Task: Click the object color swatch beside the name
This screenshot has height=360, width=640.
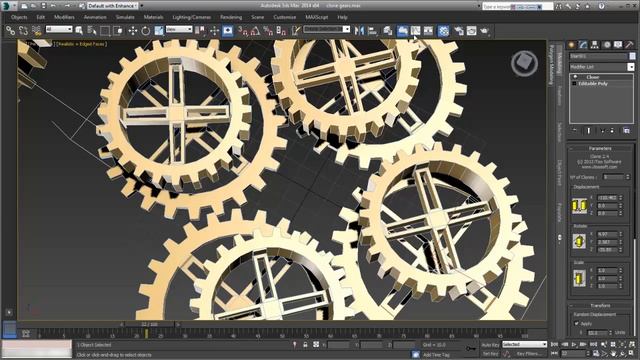Action: click(632, 56)
